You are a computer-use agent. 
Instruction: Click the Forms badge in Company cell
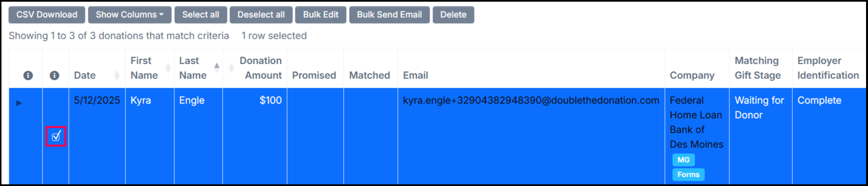688,175
